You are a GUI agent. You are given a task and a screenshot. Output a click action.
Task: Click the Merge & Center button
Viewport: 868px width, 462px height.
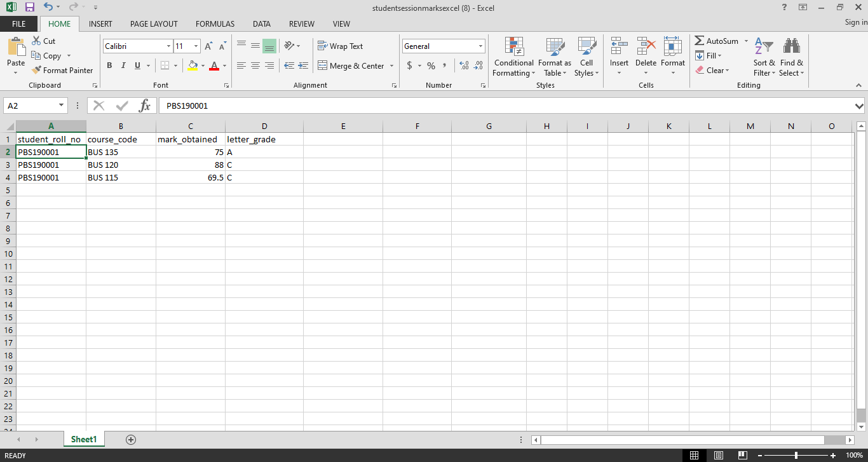[350, 65]
